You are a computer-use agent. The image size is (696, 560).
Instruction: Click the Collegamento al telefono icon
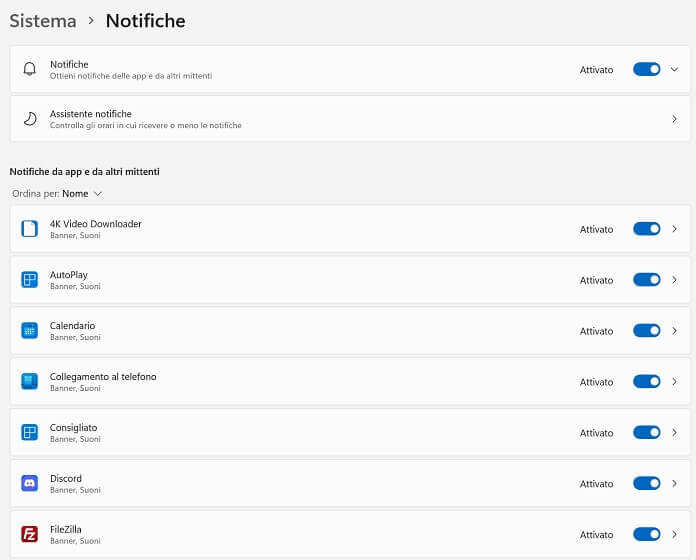[x=30, y=382]
